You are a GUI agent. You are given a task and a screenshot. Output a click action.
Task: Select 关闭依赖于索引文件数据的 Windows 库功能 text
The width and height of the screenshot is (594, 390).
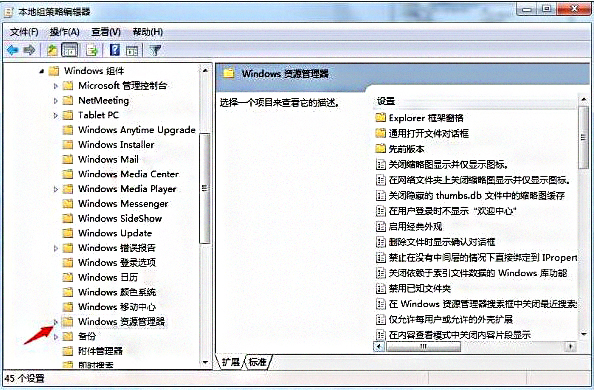[478, 273]
